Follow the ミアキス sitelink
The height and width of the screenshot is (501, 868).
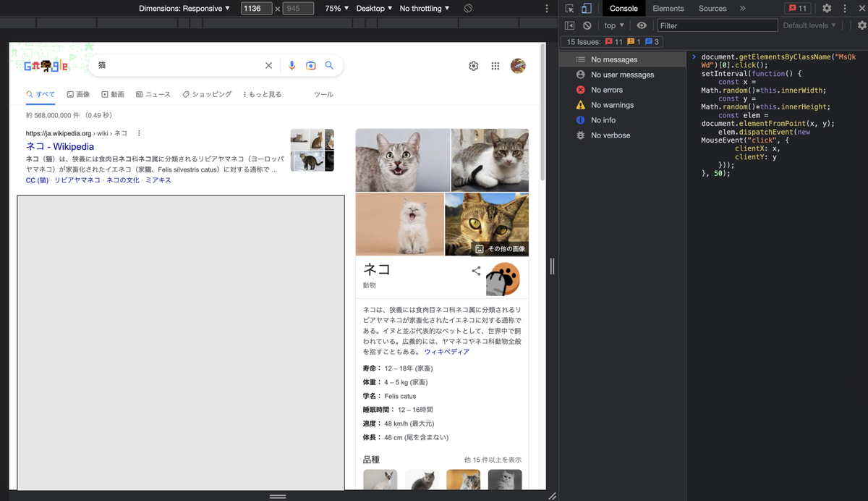click(158, 180)
